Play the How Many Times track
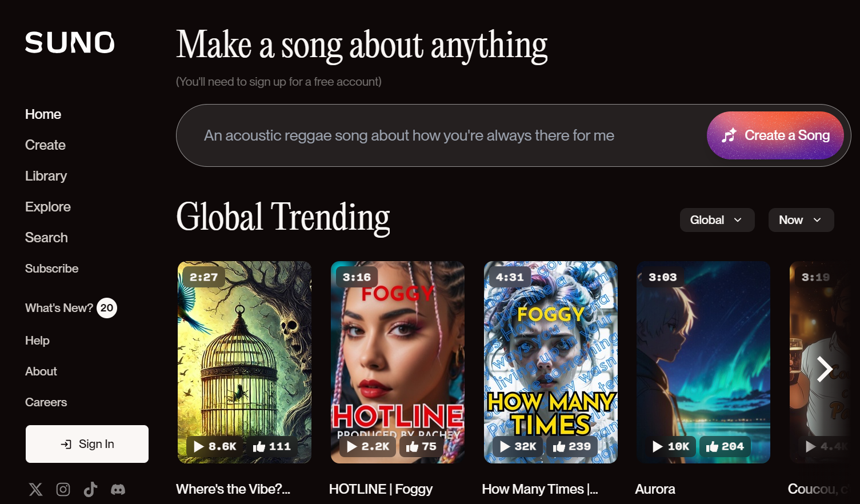 click(x=518, y=446)
